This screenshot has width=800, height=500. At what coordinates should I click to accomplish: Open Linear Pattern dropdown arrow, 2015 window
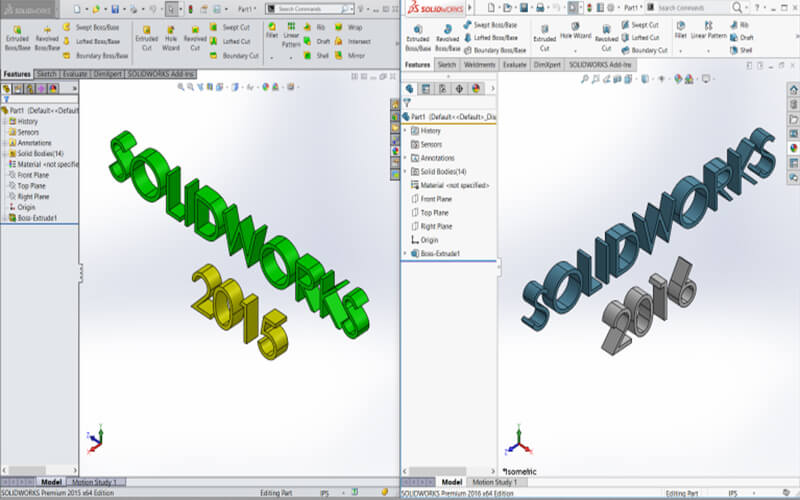pos(291,57)
